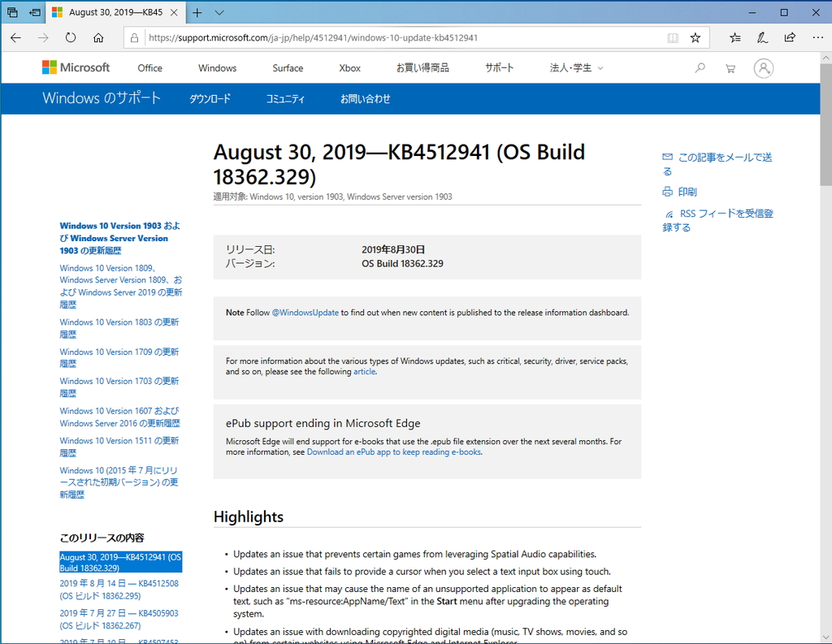The height and width of the screenshot is (644, 832).
Task: Open Settings and more menu
Action: (817, 37)
